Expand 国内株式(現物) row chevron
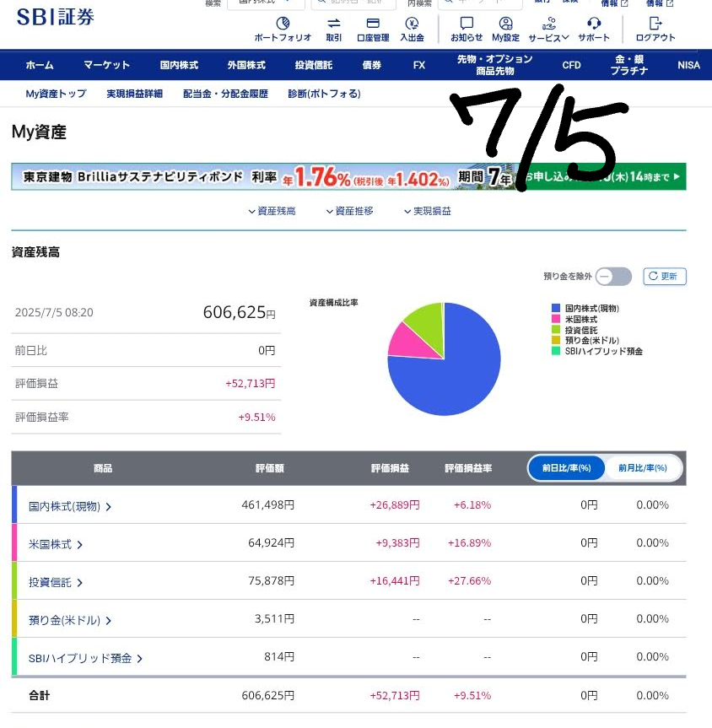712x728 pixels. (x=108, y=506)
